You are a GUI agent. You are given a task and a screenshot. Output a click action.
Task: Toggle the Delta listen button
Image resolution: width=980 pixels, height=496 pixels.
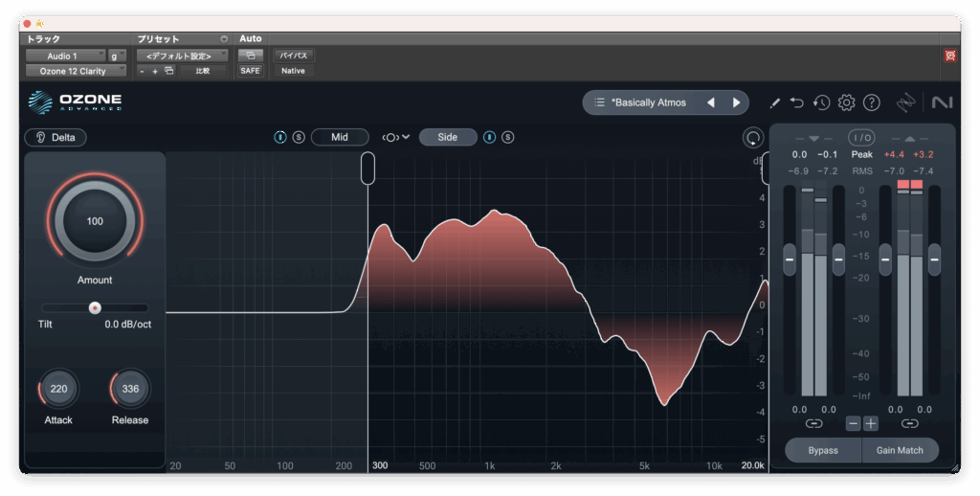pos(56,137)
